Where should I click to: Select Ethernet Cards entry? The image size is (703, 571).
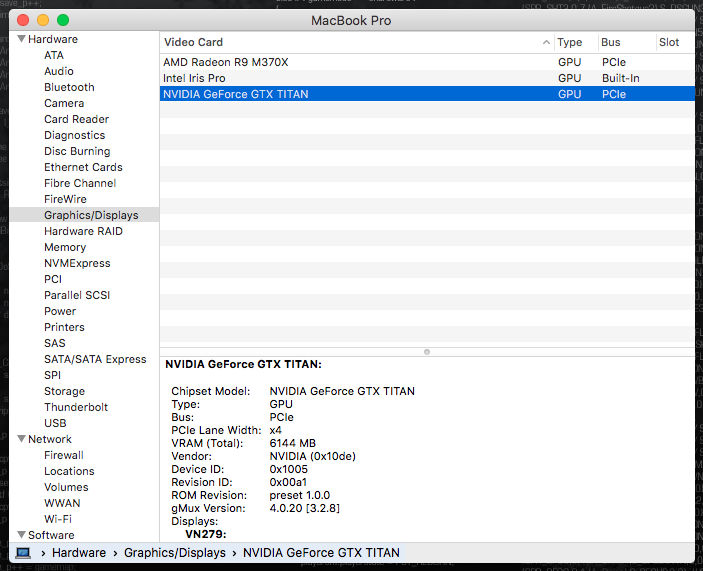click(83, 167)
